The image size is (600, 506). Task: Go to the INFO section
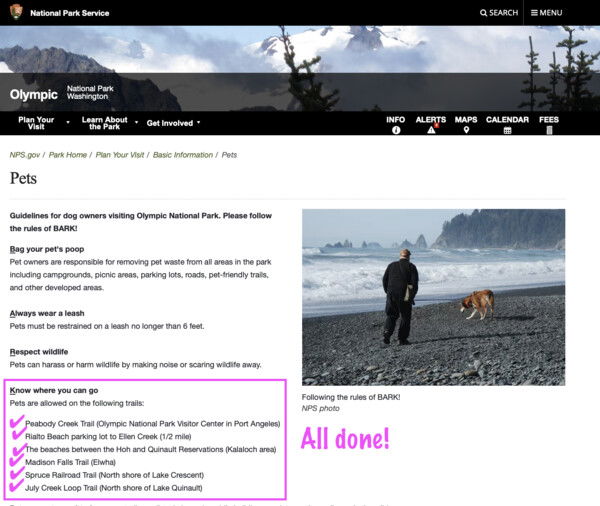(x=396, y=120)
